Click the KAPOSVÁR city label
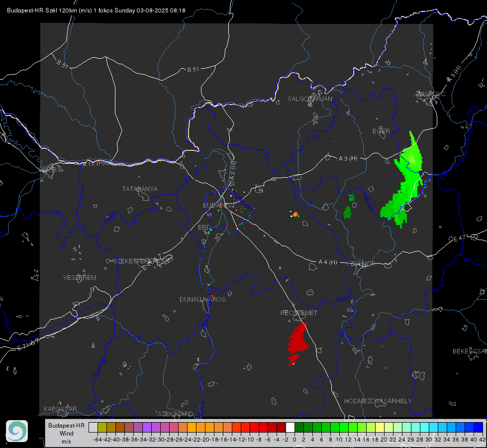Image resolution: width=487 pixels, height=448 pixels. (60, 409)
